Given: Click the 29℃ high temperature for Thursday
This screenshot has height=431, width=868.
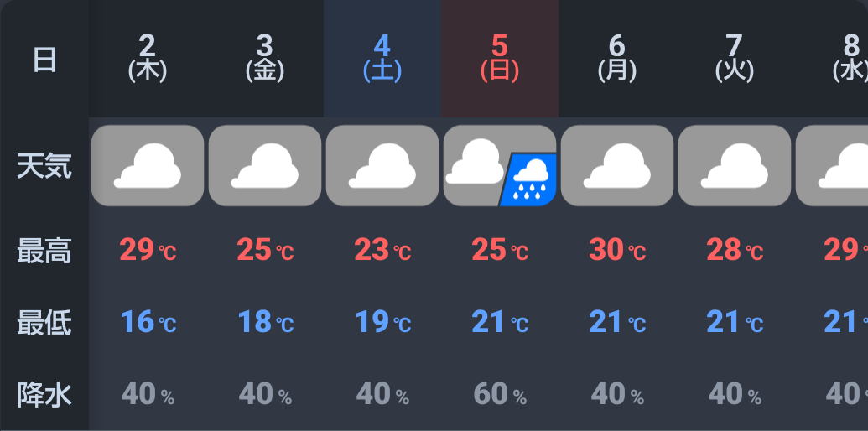Looking at the screenshot, I should pyautogui.click(x=148, y=250).
